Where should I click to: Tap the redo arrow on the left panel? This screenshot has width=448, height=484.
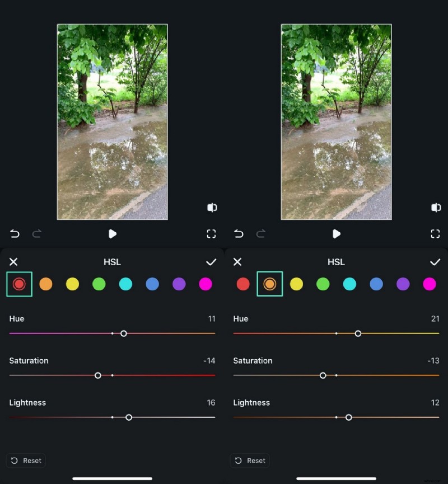[37, 234]
